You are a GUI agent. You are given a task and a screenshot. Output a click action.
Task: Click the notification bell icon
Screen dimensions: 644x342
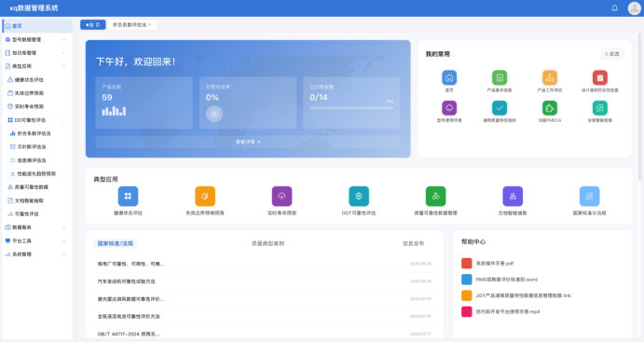click(x=614, y=7)
